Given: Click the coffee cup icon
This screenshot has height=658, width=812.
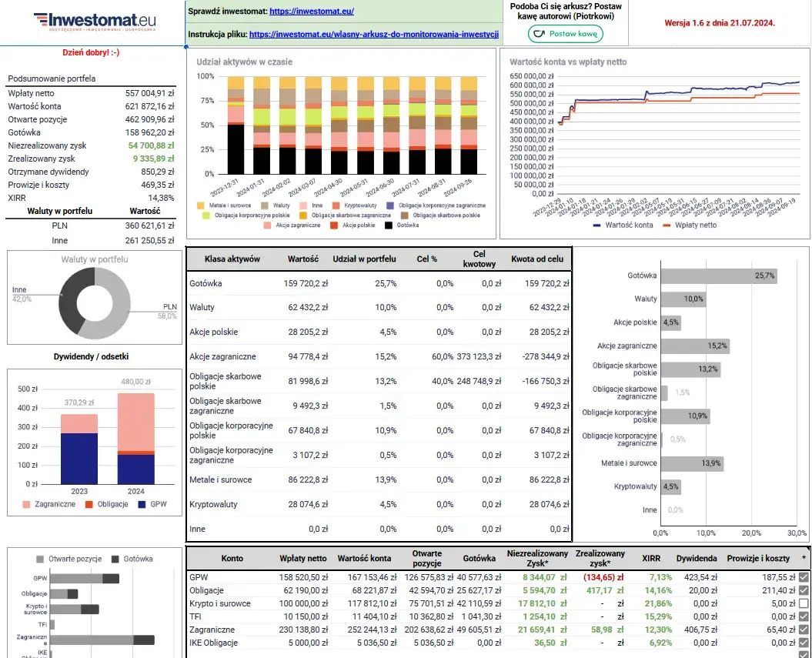Looking at the screenshot, I should [539, 34].
